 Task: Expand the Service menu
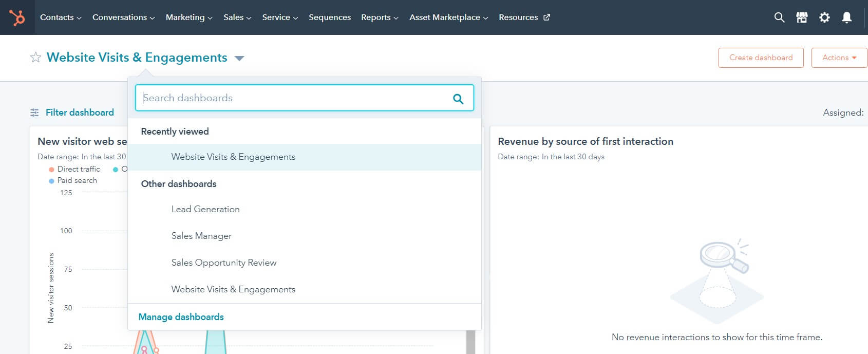coord(280,17)
